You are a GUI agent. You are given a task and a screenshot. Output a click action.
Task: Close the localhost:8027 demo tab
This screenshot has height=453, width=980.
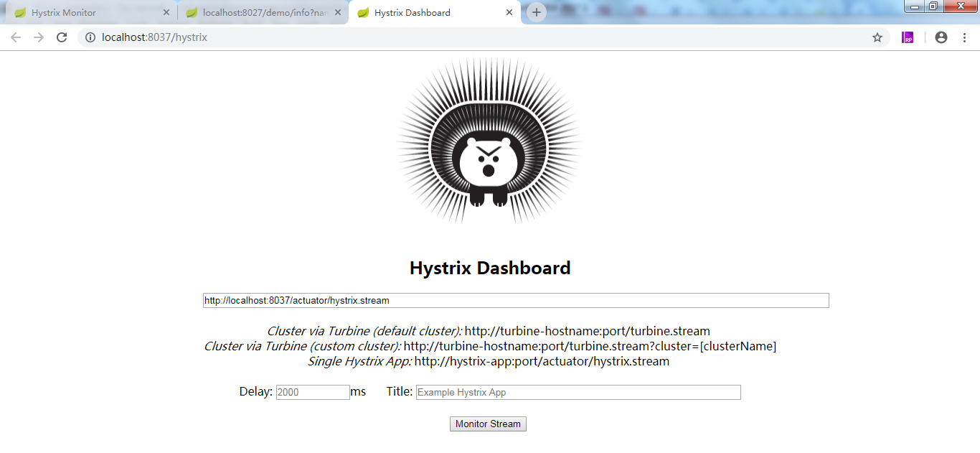coord(338,13)
